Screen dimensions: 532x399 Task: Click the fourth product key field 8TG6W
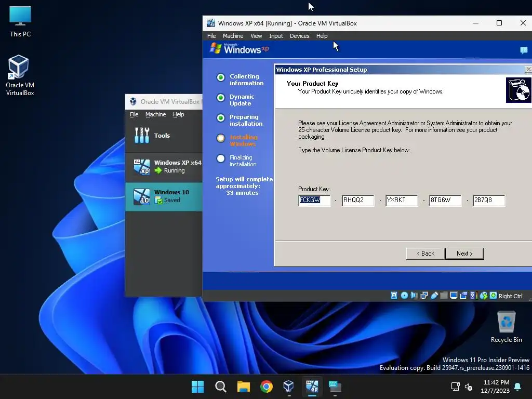pyautogui.click(x=445, y=200)
